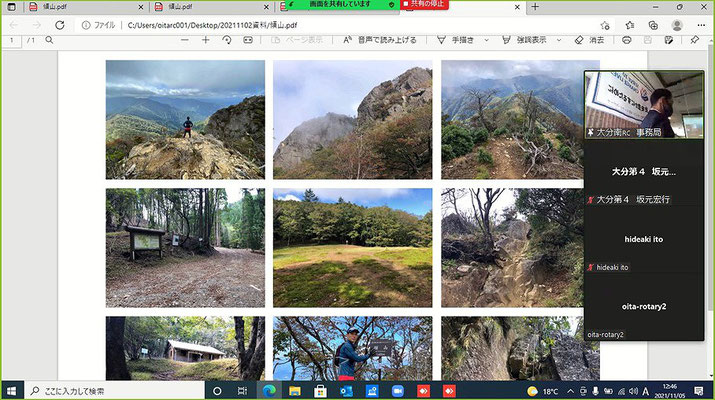Open the favorites list icon
The height and width of the screenshot is (400, 715).
click(x=630, y=26)
